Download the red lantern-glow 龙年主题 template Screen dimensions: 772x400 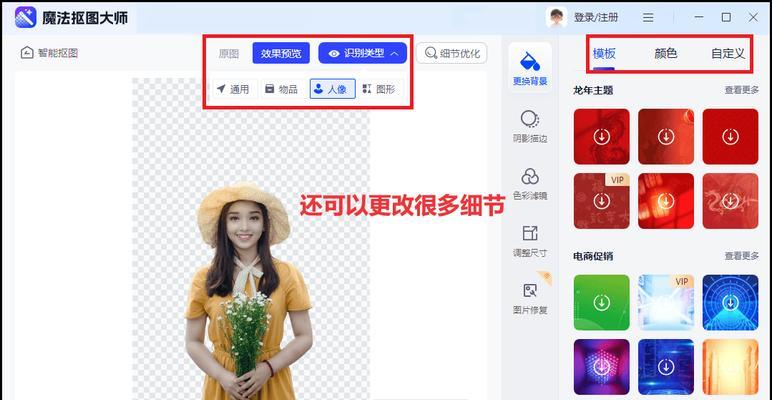[x=666, y=201]
